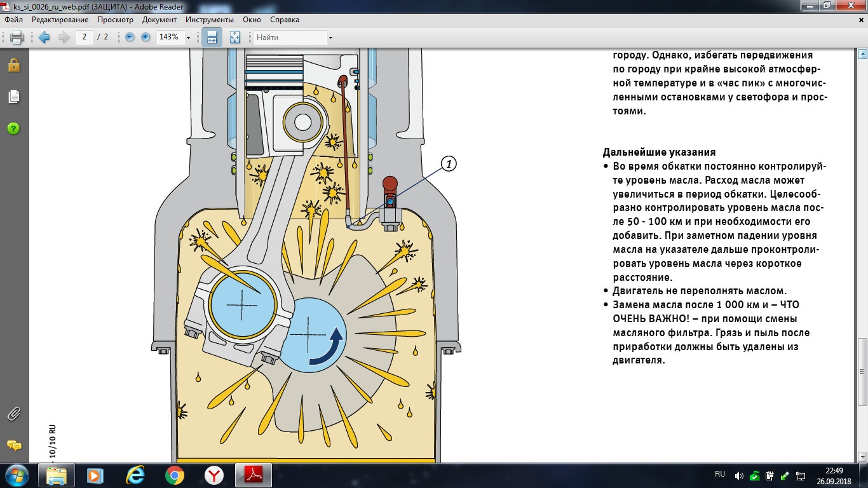Open the Просмотр menu

point(115,20)
